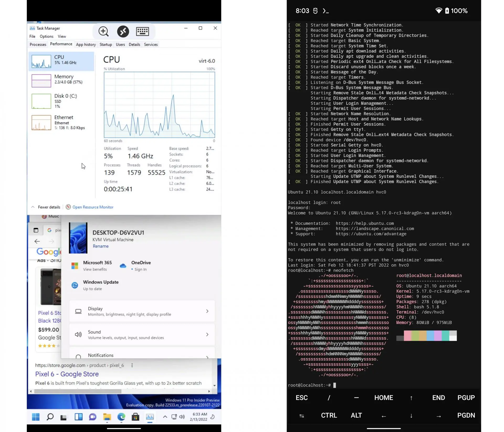
Task: Click the Task Manager taskbar icon
Action: (x=150, y=417)
